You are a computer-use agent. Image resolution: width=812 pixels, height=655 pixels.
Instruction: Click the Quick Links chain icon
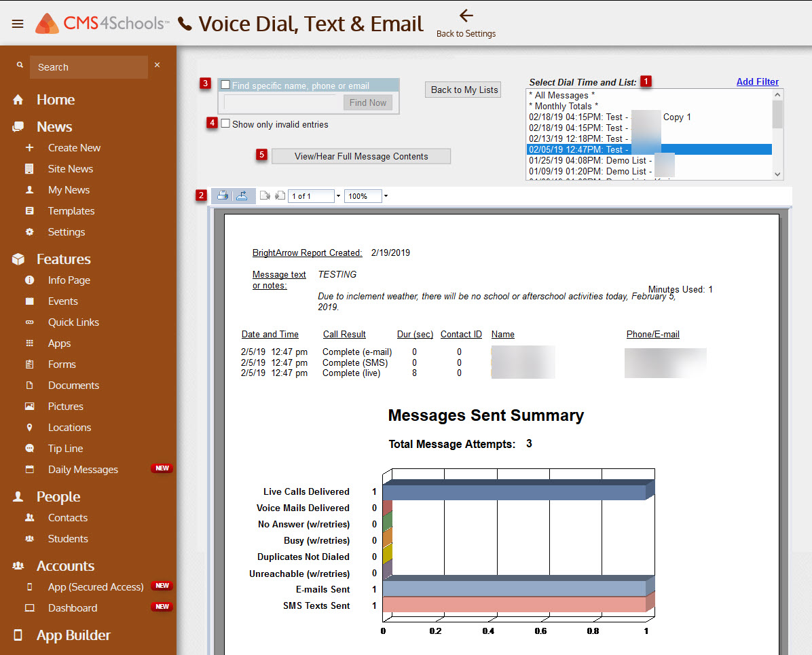pyautogui.click(x=29, y=322)
